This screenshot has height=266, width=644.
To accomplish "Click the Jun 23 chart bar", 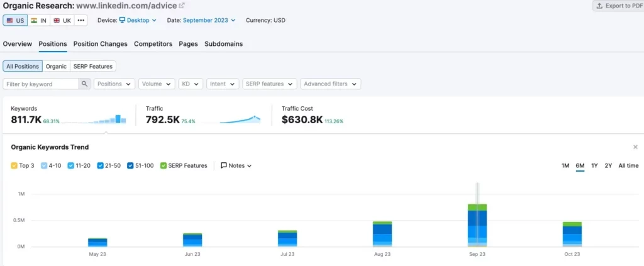I will pos(192,240).
